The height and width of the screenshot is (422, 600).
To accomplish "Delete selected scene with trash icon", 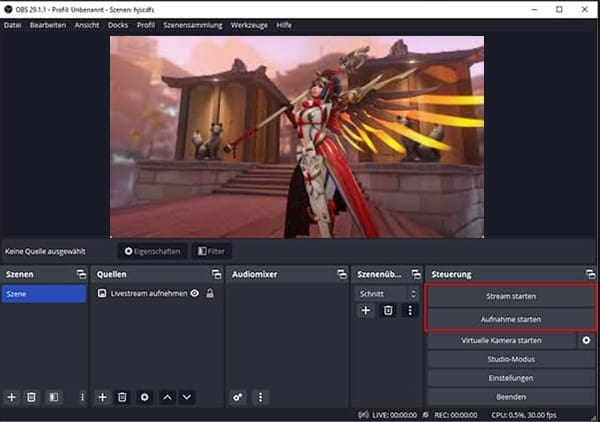I will point(31,397).
